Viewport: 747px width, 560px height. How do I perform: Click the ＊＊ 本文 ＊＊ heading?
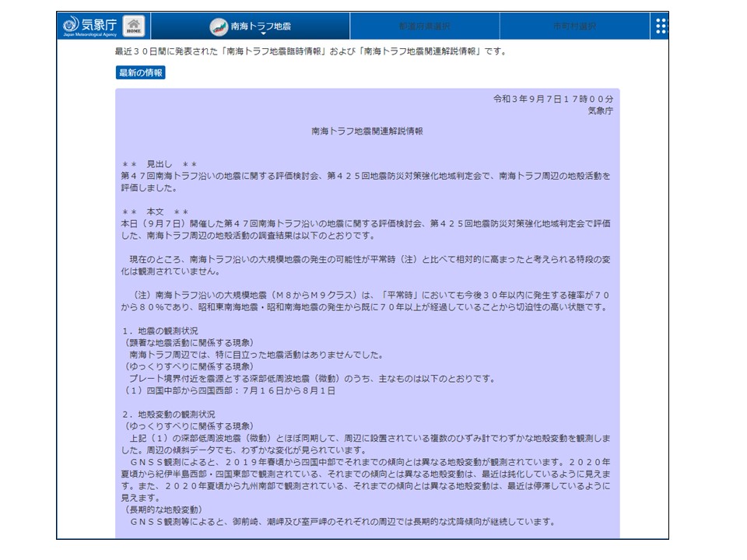click(155, 212)
